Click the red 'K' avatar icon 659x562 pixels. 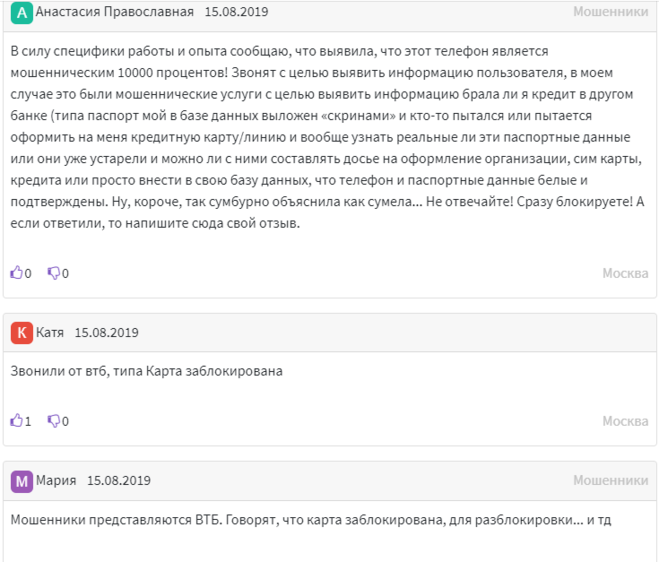[21, 333]
